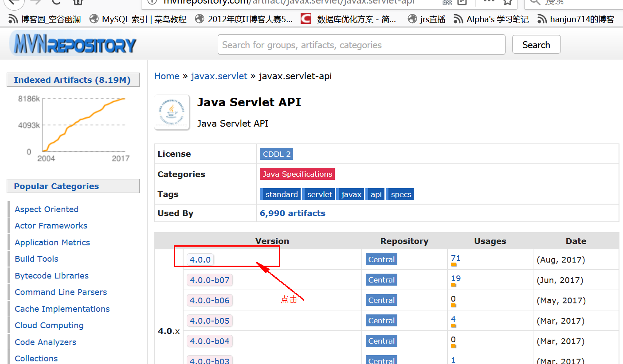
Task: Open the 2012年度IT博客大赛 bookmark
Action: coord(244,19)
